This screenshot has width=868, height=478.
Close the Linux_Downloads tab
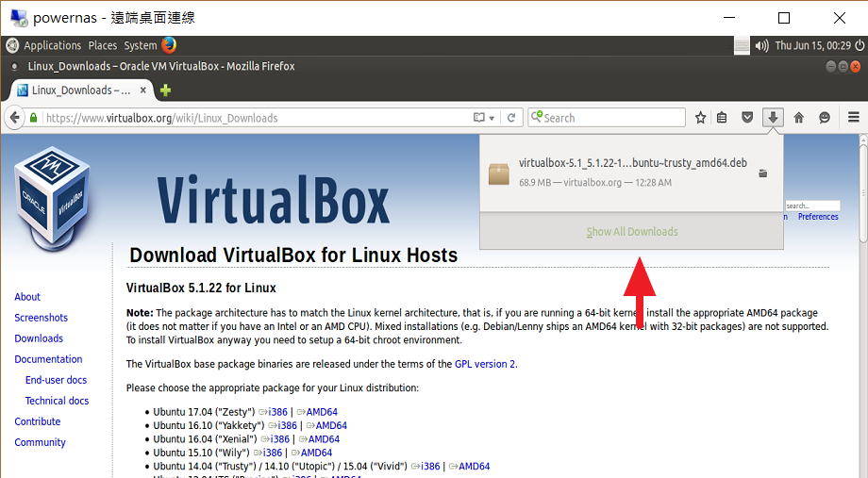coord(142,90)
